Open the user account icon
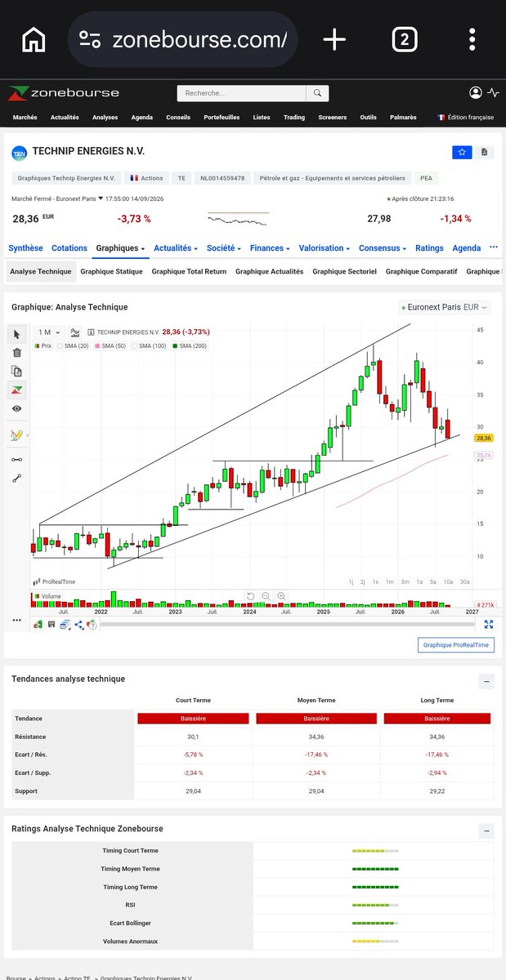The width and height of the screenshot is (506, 980). point(476,93)
